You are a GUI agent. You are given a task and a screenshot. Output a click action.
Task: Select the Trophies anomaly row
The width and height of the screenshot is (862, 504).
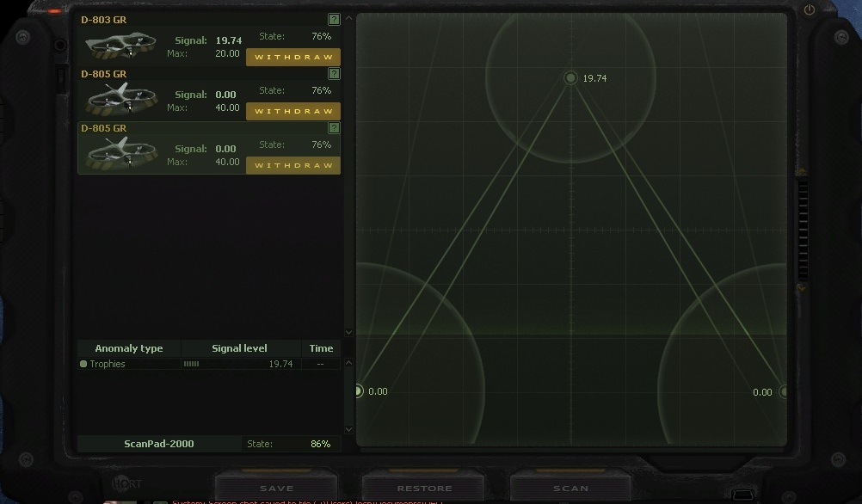[209, 364]
